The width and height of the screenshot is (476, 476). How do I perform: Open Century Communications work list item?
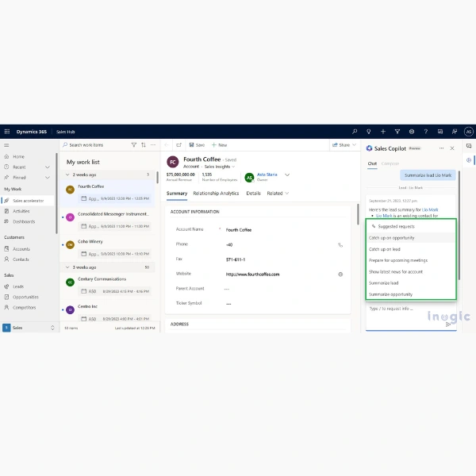pos(107,286)
